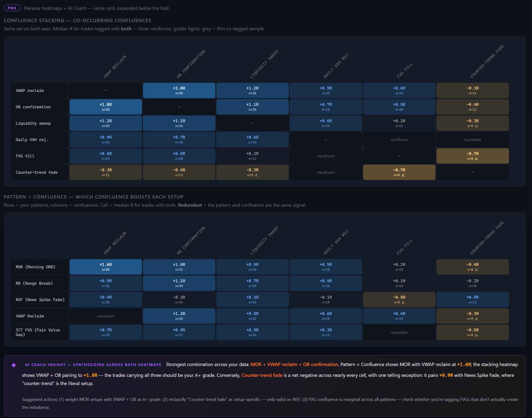Viewport: 532px width, 418px height.
Task: Click warning icon in VWAP Reclaim pattern row
Action: 476,319
